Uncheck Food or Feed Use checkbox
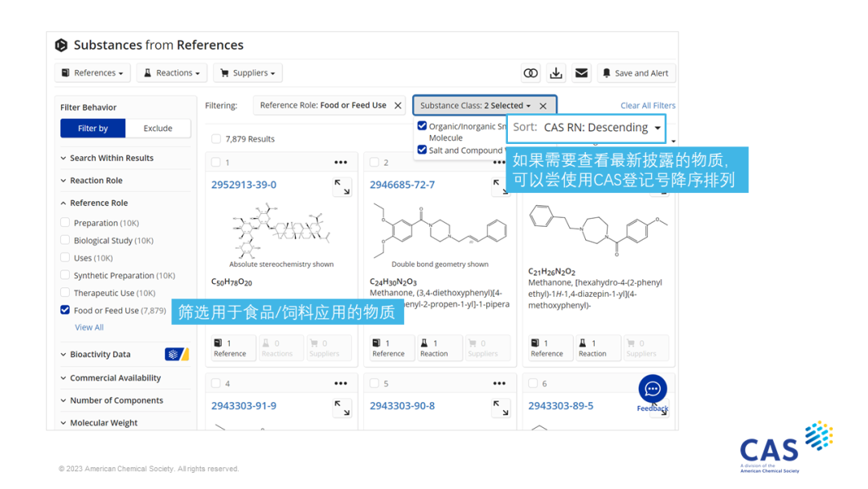The width and height of the screenshot is (868, 489). [65, 310]
